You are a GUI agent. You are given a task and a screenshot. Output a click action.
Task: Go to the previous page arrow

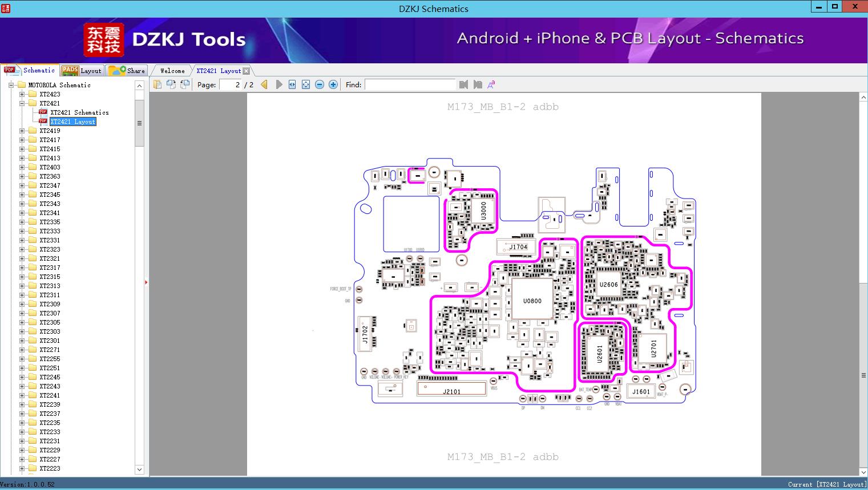[x=264, y=84]
